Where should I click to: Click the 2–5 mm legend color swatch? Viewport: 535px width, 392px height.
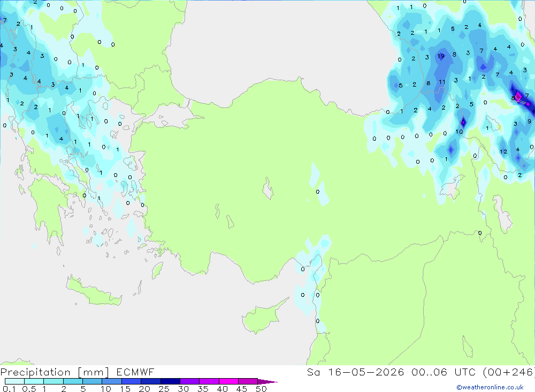73,381
